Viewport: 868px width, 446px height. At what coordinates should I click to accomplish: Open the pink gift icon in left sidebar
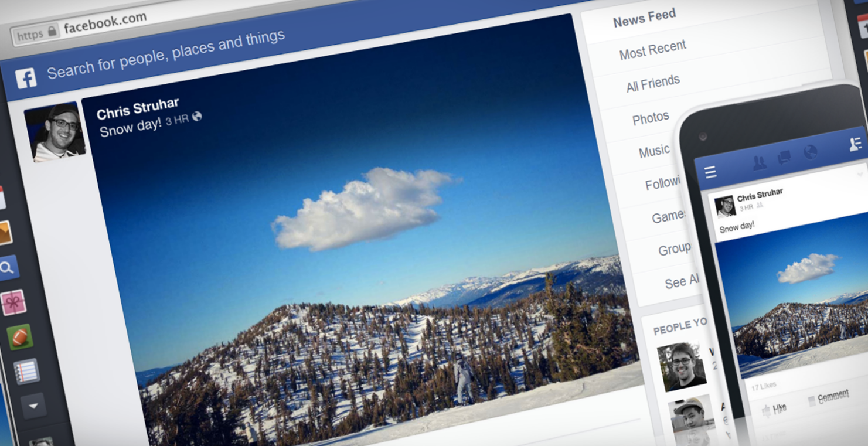(13, 302)
